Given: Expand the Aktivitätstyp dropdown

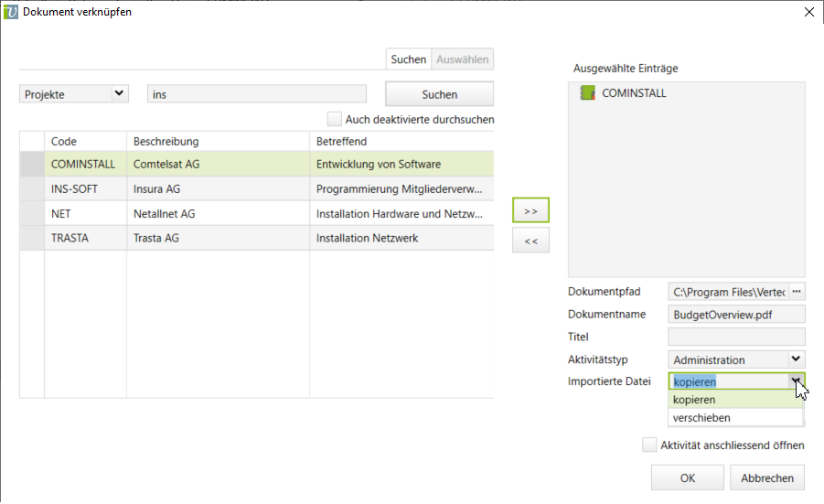Looking at the screenshot, I should (x=796, y=359).
